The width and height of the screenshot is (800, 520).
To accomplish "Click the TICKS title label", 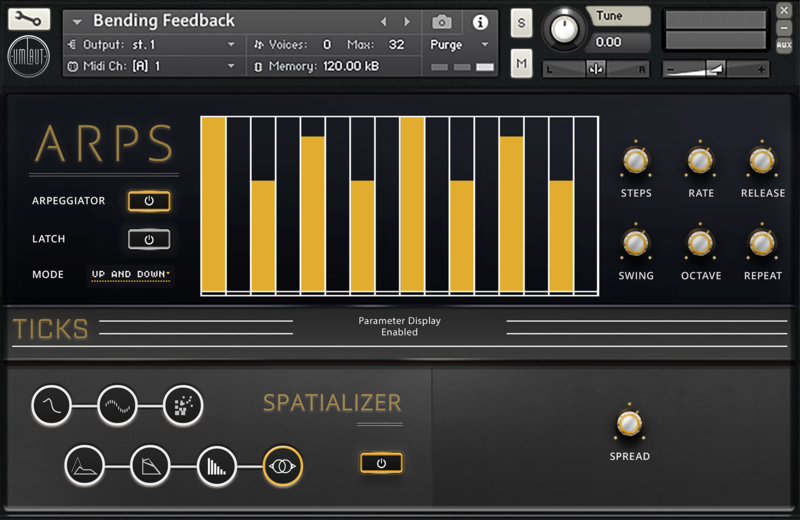I will [51, 329].
